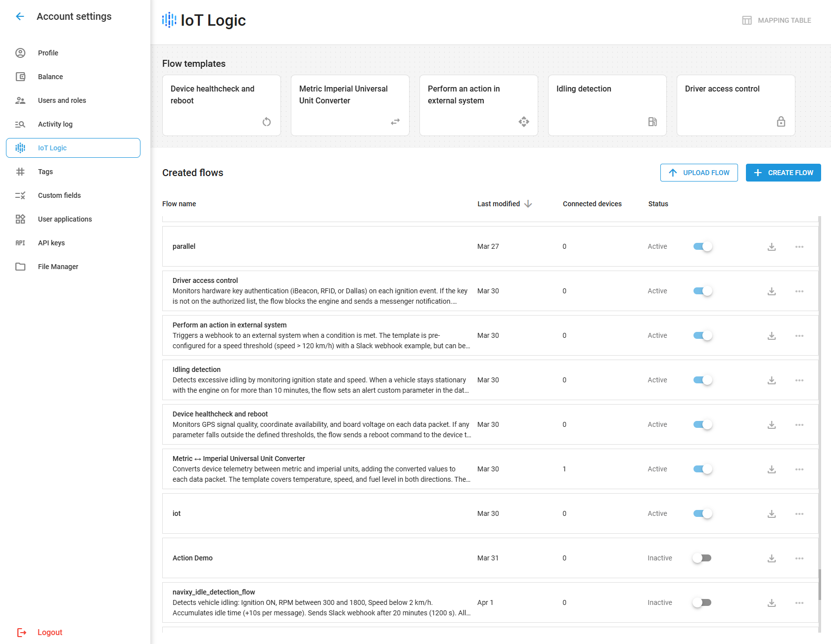This screenshot has height=644, width=831.
Task: Choose the Idling detection template card
Action: 607,105
